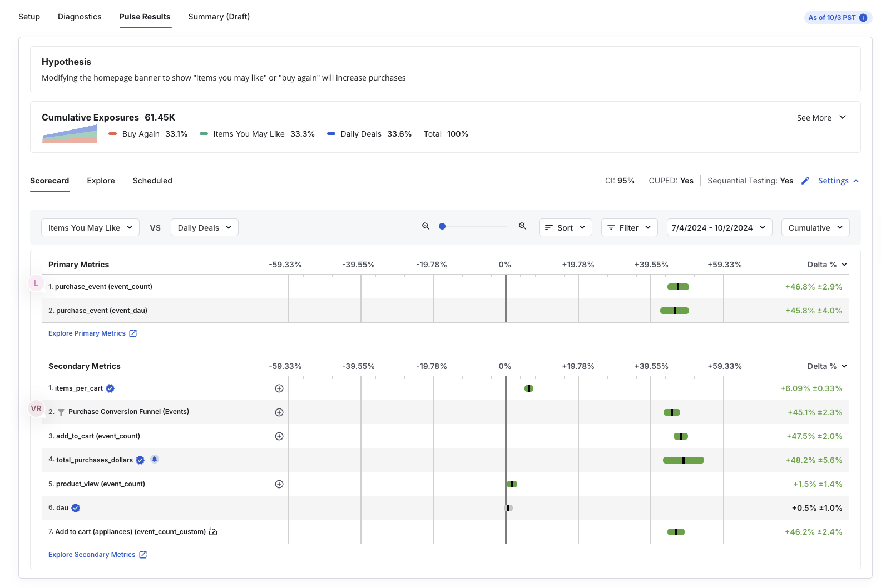This screenshot has height=588, width=881.
Task: Open the 7/4/2024 - 10/2/2024 date range dropdown
Action: (719, 227)
